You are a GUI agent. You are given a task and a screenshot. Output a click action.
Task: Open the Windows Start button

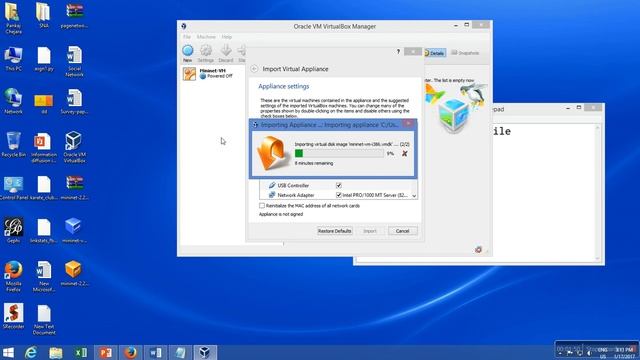tap(8, 353)
